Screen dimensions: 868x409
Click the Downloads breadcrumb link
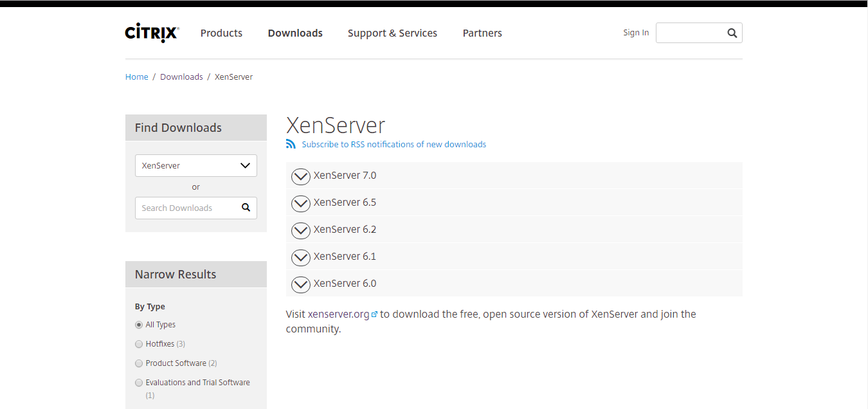pos(181,77)
